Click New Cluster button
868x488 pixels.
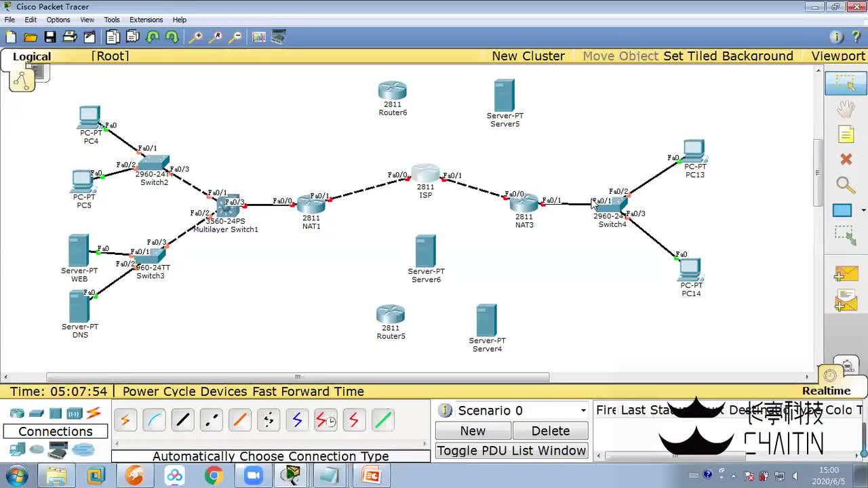tap(528, 56)
